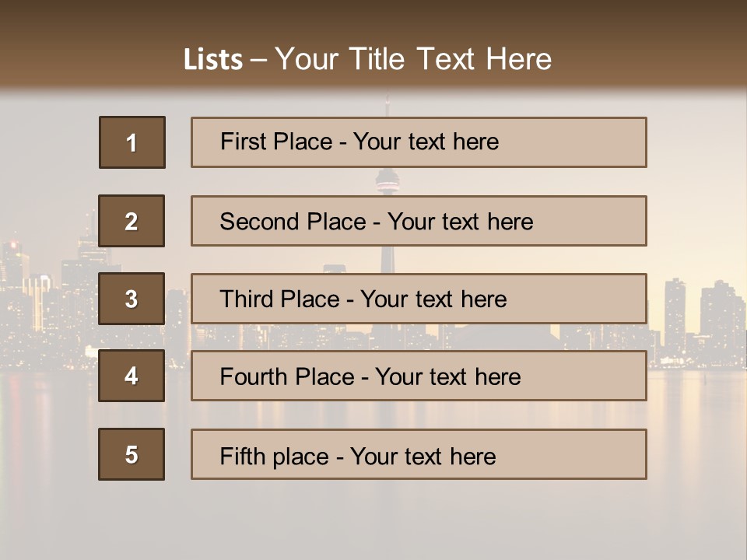This screenshot has height=560, width=747.
Task: Click the number 3 brown square
Action: 132,299
